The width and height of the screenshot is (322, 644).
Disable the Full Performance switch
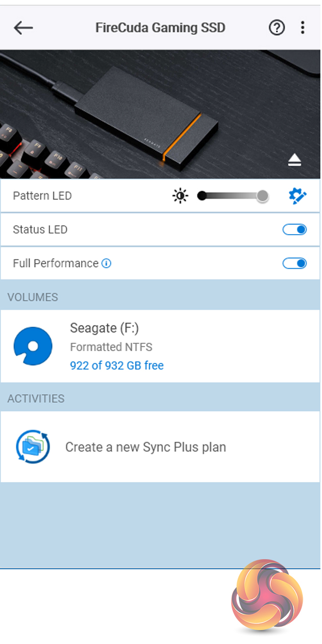295,263
